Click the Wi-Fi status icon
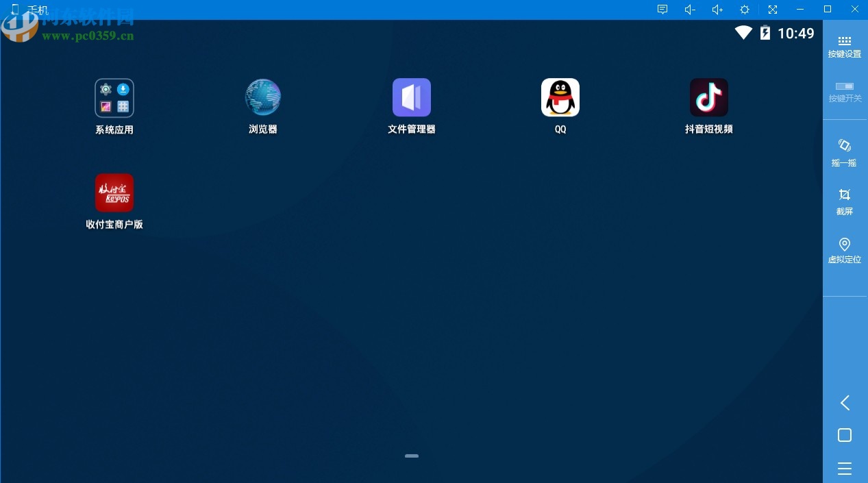The height and width of the screenshot is (483, 868). pos(743,33)
